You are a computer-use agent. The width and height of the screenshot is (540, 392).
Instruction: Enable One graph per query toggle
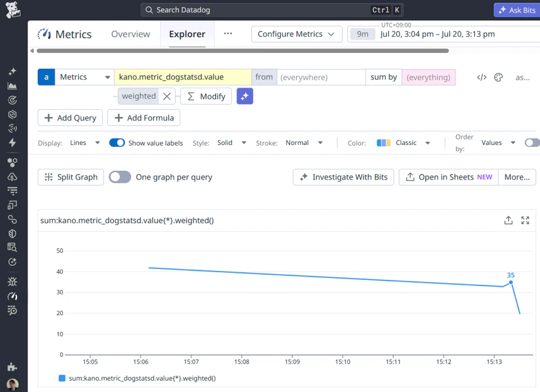pos(120,177)
